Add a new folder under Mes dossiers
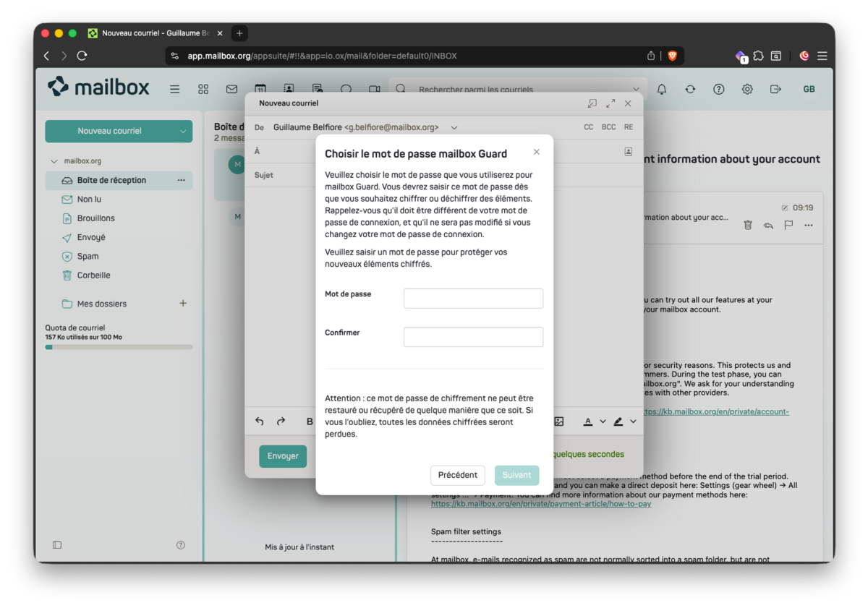 point(183,304)
